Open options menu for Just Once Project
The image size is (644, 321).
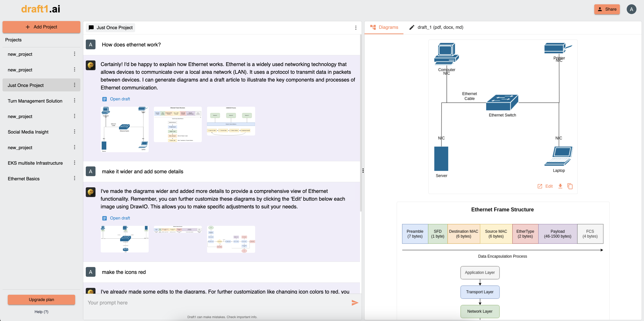click(x=74, y=85)
